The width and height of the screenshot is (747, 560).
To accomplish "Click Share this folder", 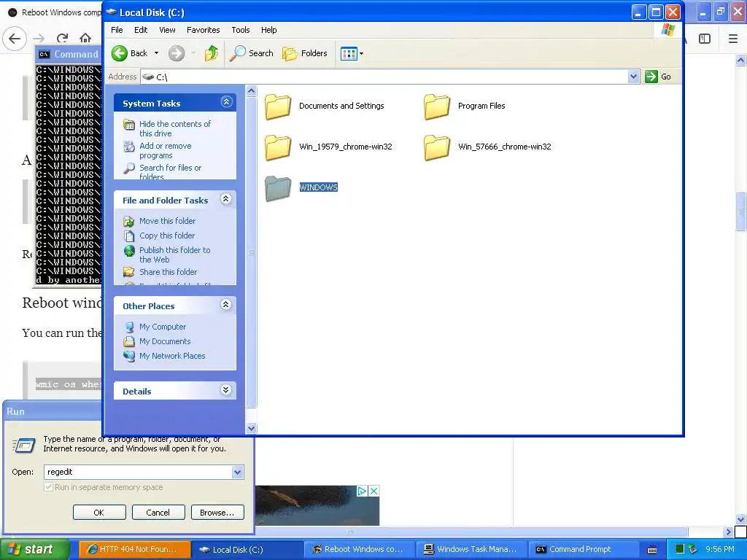I will click(168, 272).
